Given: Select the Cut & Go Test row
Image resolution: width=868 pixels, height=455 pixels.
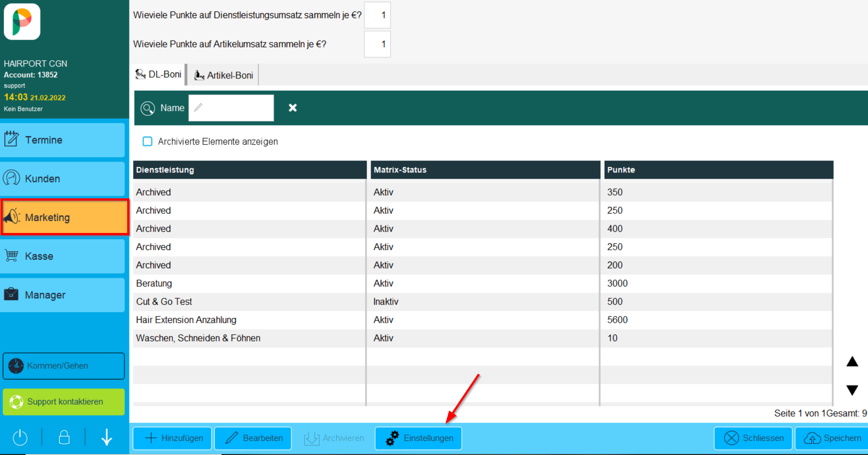Looking at the screenshot, I should tap(483, 302).
